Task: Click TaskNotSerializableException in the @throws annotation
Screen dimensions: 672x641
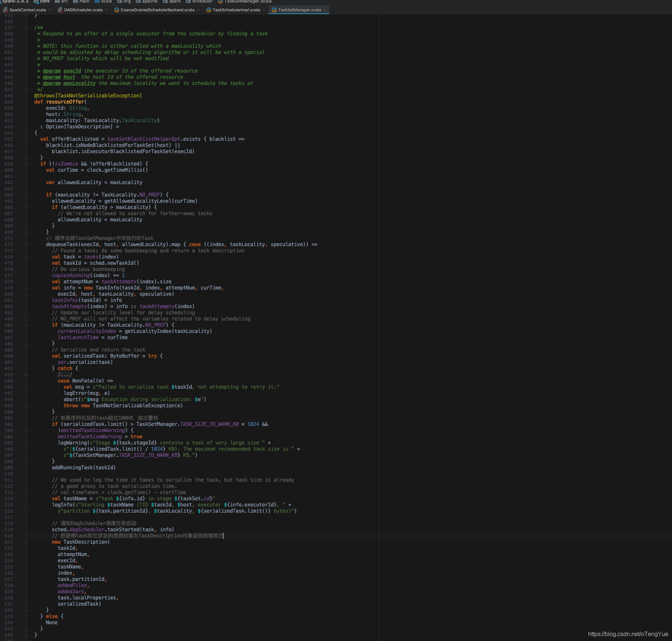Action: coord(99,96)
